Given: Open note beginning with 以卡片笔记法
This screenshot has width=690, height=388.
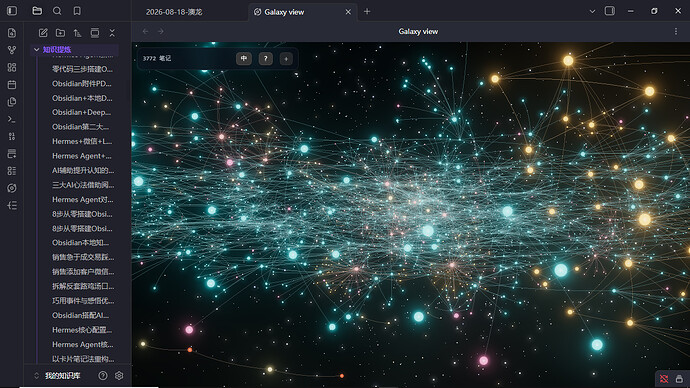Looking at the screenshot, I should click(83, 359).
